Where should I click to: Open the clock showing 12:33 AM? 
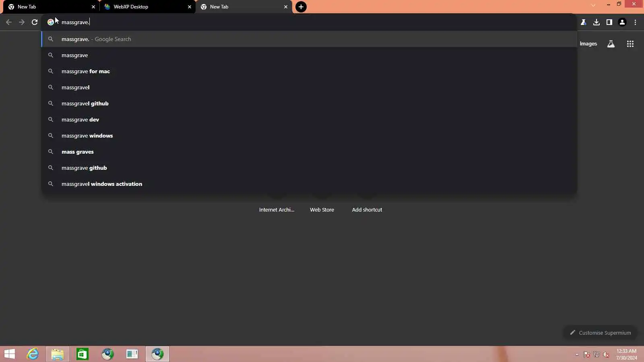pyautogui.click(x=626, y=354)
